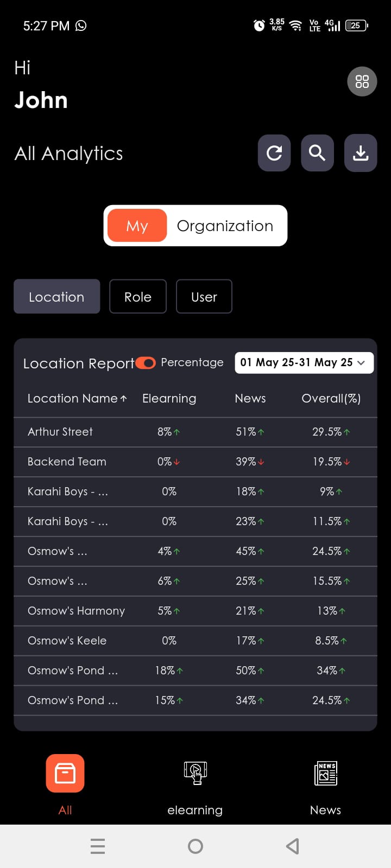This screenshot has height=868, width=391.
Task: Tap Android back navigation icon
Action: tap(293, 846)
